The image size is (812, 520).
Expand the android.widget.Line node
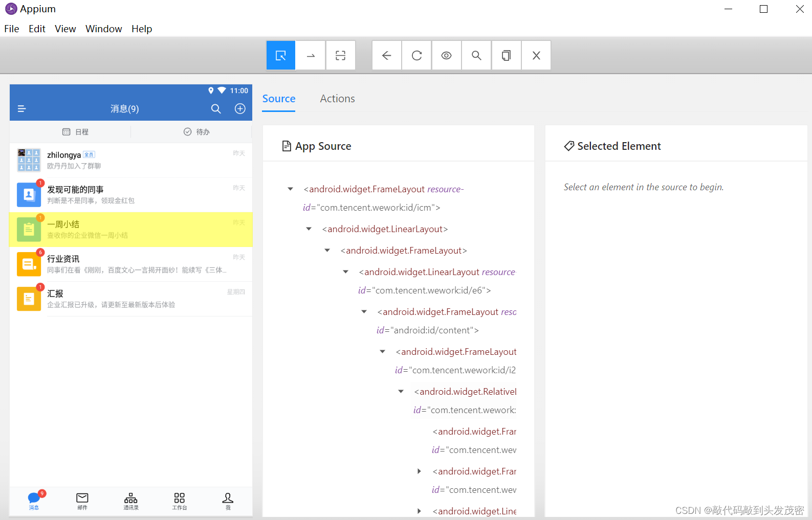tap(420, 511)
